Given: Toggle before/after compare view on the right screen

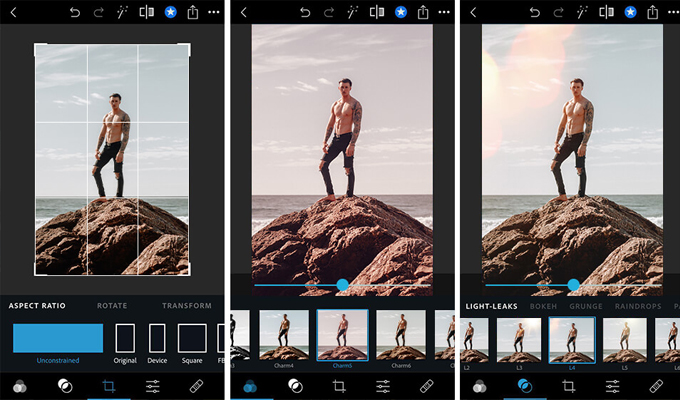Looking at the screenshot, I should click(x=606, y=12).
